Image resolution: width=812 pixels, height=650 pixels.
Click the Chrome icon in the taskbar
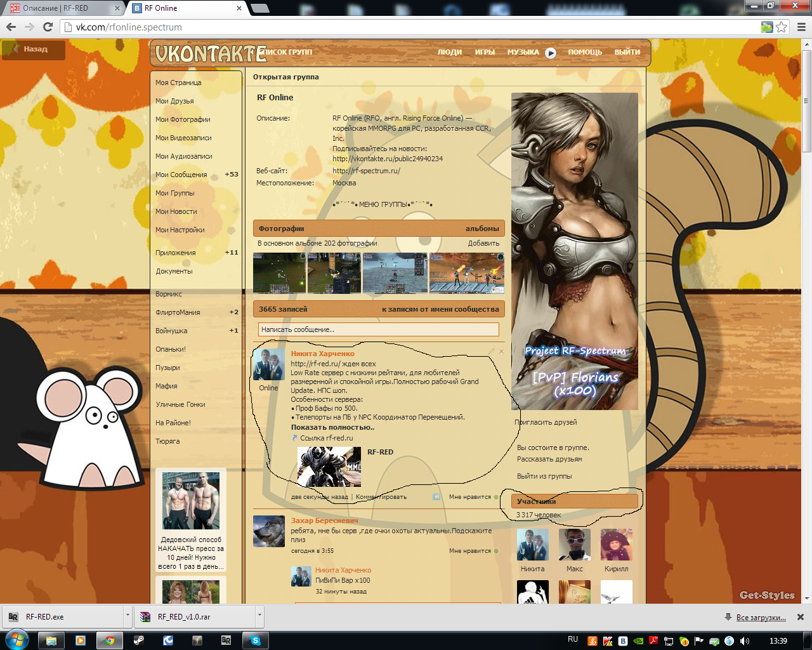point(110,640)
